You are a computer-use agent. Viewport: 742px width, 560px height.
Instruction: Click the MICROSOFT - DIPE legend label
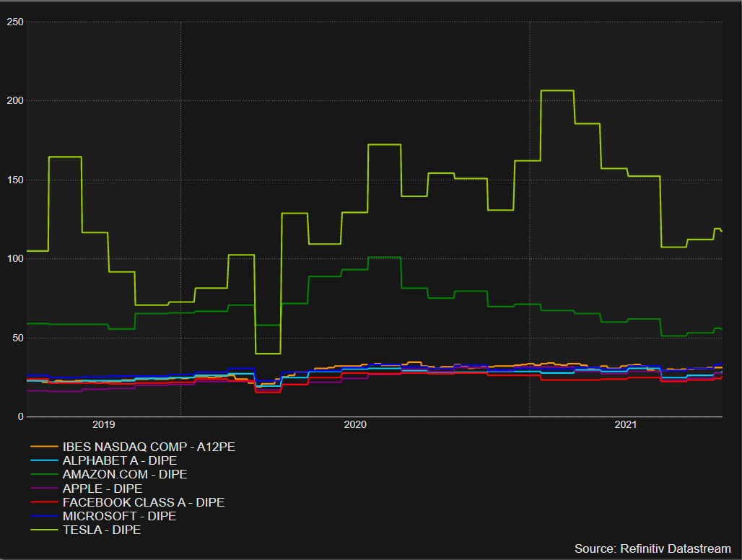click(x=119, y=516)
